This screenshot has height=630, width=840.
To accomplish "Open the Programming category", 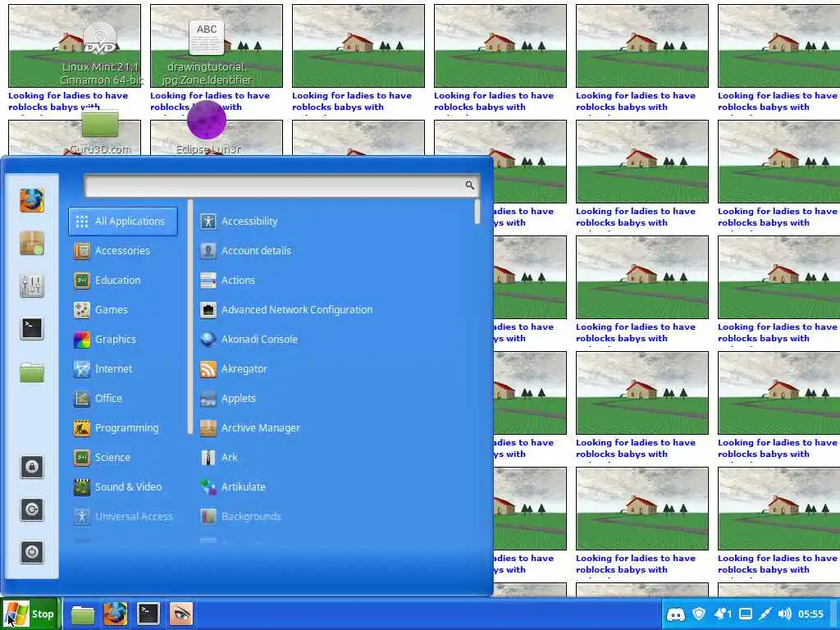I will (123, 428).
